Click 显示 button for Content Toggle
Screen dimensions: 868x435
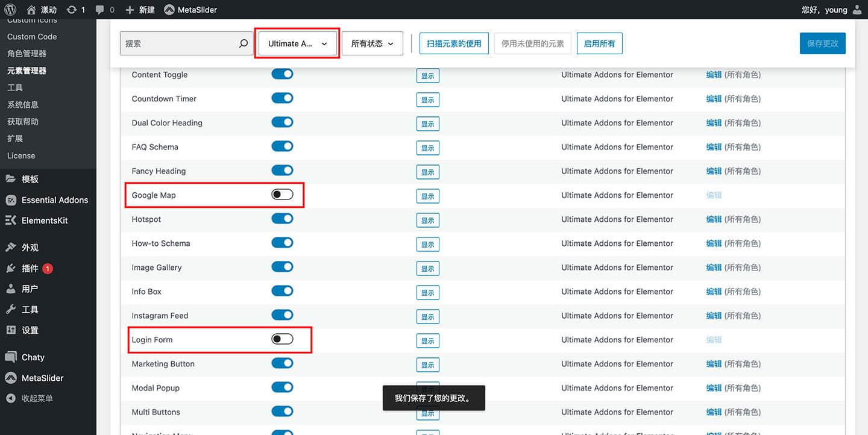(x=428, y=75)
